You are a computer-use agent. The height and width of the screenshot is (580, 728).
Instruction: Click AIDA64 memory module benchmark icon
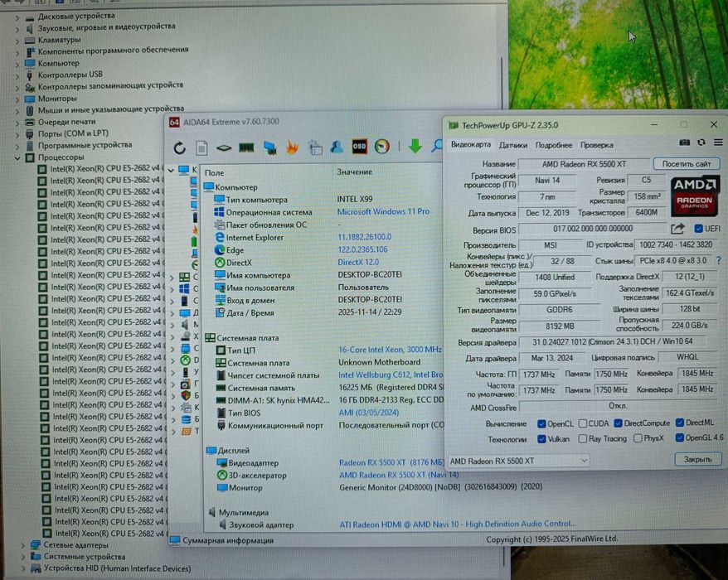[x=246, y=148]
